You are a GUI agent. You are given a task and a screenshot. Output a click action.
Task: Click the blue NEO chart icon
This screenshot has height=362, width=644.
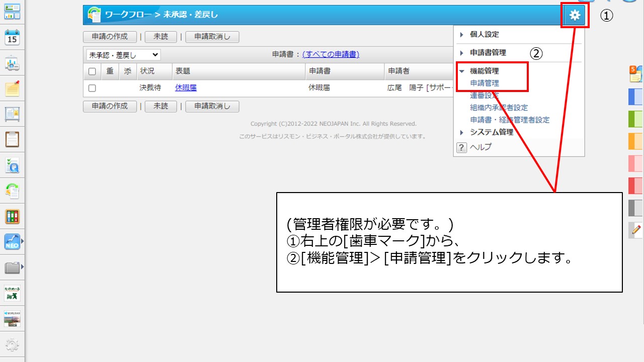click(x=12, y=242)
